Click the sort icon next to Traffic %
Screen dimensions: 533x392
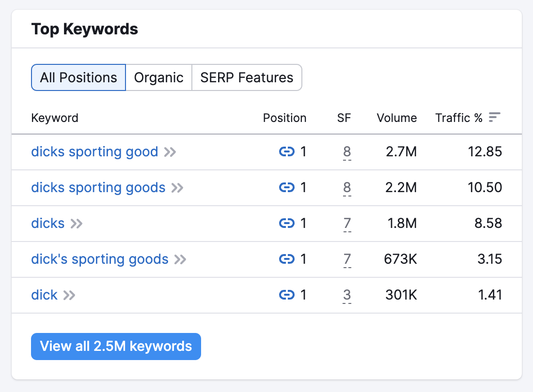(494, 118)
